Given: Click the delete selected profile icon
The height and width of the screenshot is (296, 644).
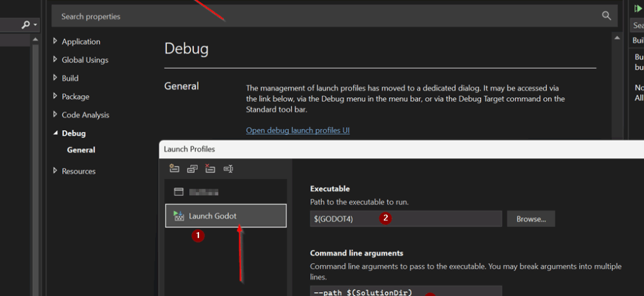Looking at the screenshot, I should click(210, 168).
